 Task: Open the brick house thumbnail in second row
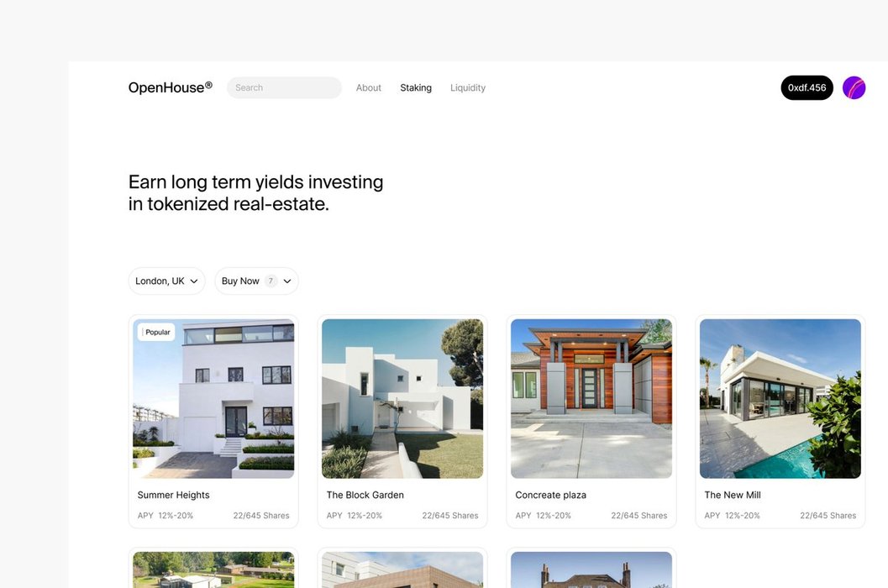pyautogui.click(x=591, y=570)
